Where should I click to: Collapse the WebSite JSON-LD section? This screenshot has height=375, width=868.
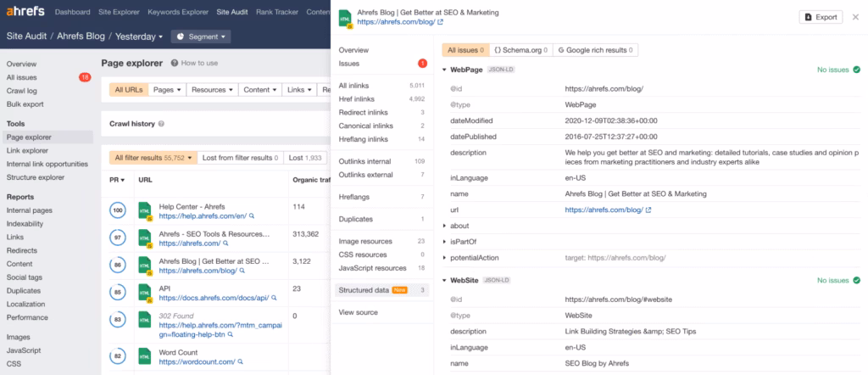click(445, 280)
